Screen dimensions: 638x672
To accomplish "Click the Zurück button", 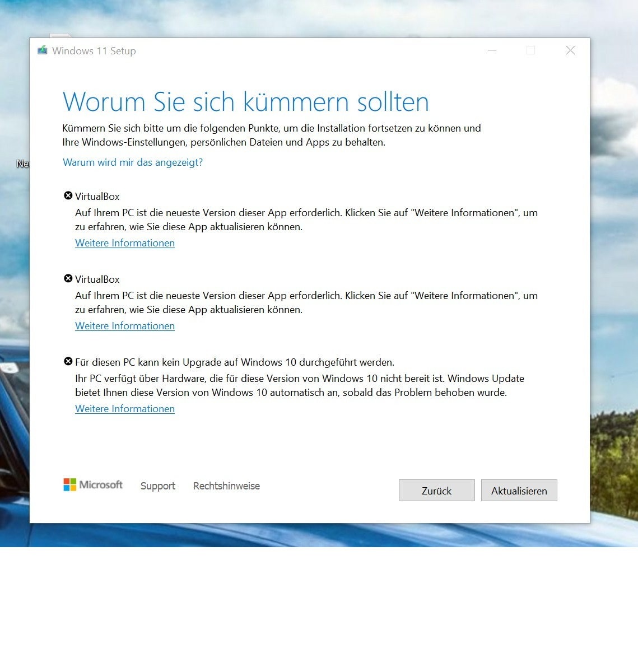I will point(437,491).
